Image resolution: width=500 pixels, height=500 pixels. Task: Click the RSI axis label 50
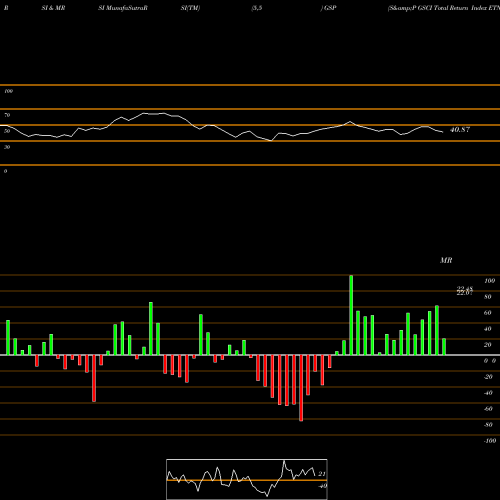click(7, 131)
